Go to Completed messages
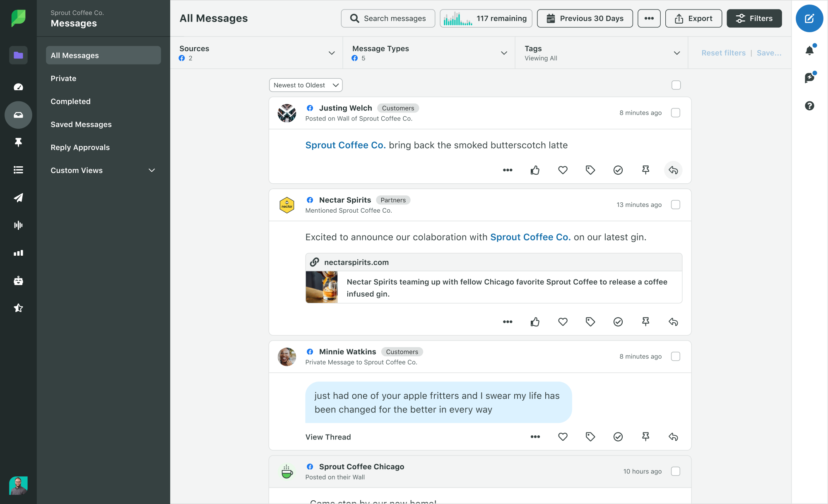 click(x=70, y=101)
